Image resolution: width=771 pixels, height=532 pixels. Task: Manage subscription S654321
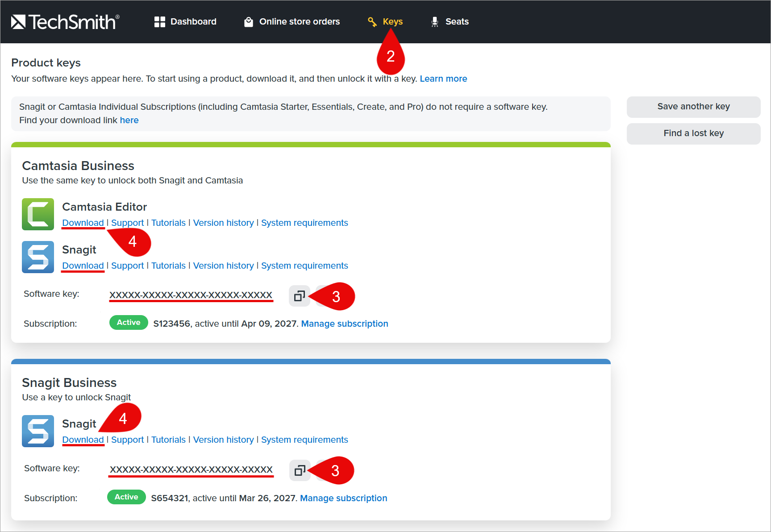(344, 498)
